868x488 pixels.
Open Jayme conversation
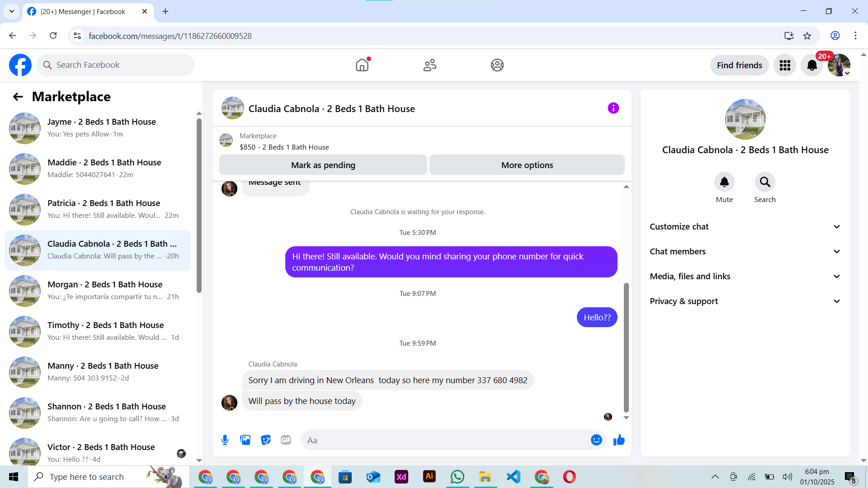point(97,128)
